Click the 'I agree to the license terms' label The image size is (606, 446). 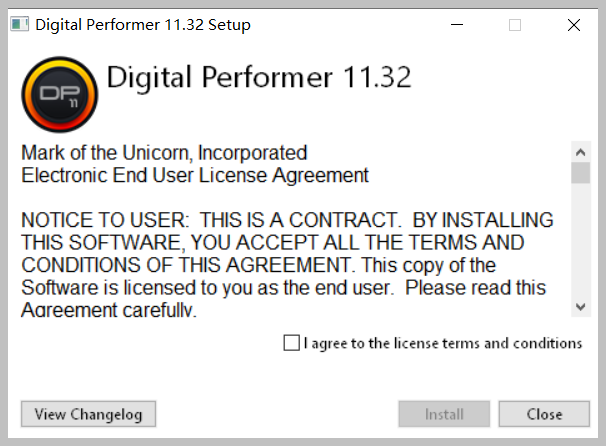443,343
